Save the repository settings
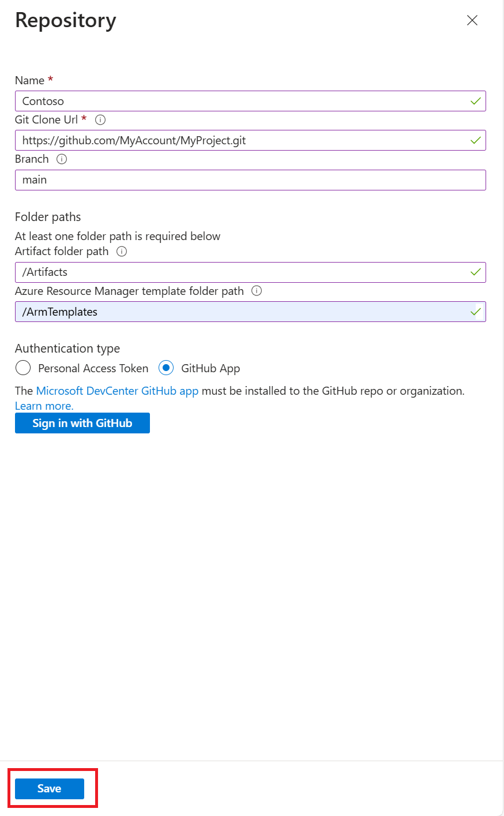 coord(50,788)
